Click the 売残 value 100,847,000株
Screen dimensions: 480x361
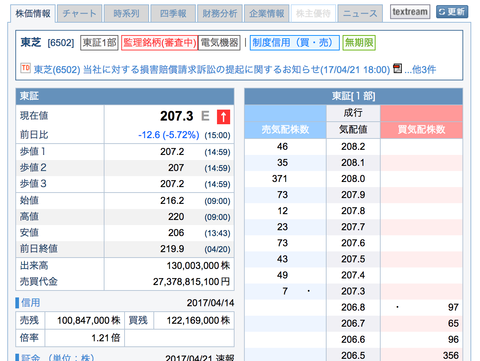coord(89,320)
